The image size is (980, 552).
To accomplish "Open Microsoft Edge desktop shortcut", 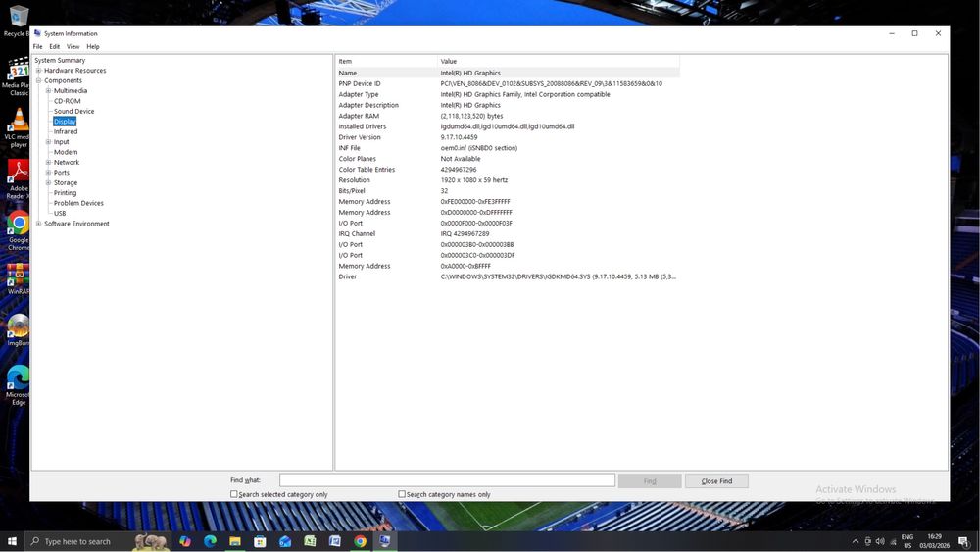I will [x=18, y=385].
